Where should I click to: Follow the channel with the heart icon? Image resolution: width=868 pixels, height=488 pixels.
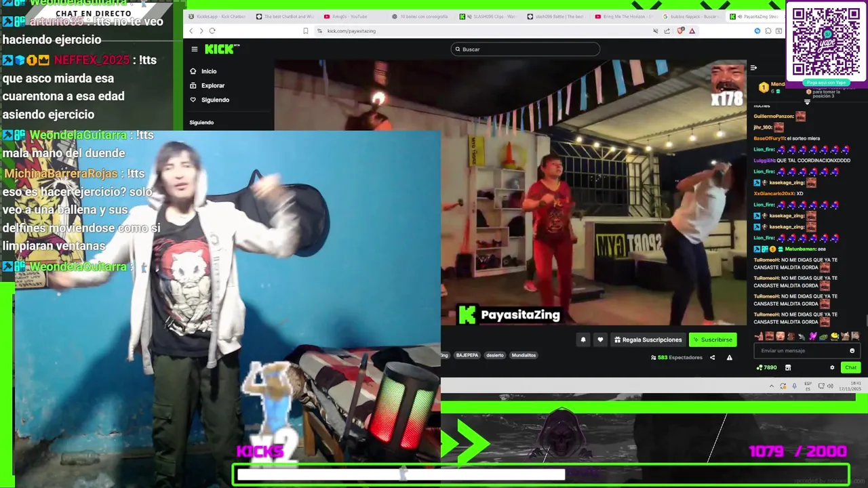tap(600, 340)
